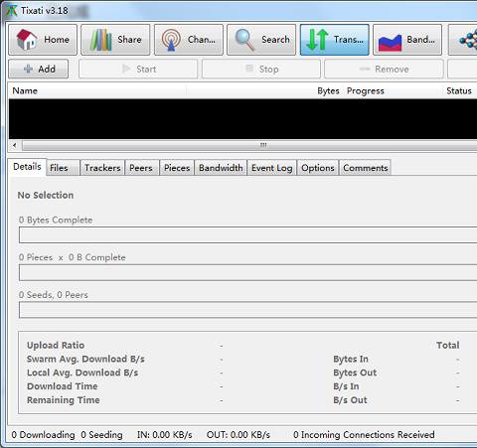Click the B/s In label
The width and height of the screenshot is (477, 448).
click(346, 386)
